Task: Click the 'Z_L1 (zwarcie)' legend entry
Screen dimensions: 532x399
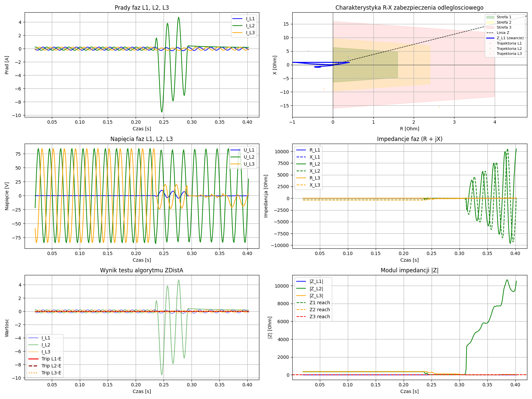Action: pyautogui.click(x=510, y=38)
